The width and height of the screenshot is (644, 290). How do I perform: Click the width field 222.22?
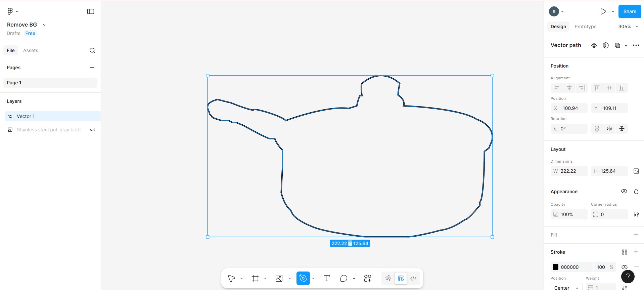(569, 171)
